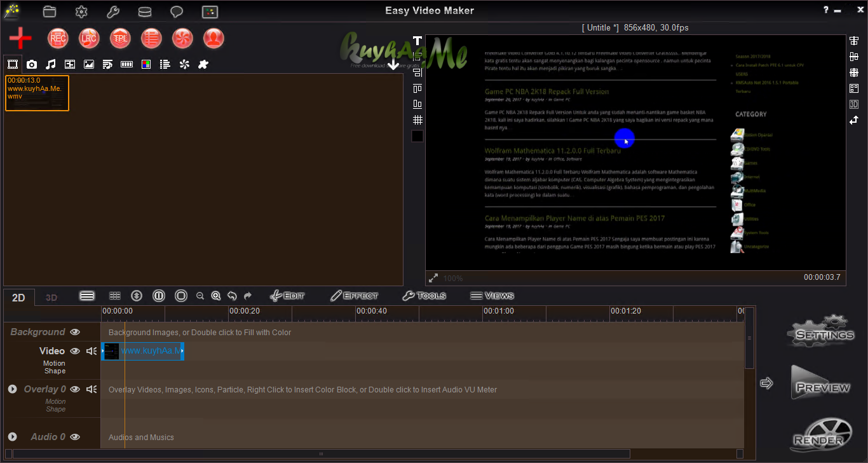Open the Tools menu in timeline toolbar
868x463 pixels.
[x=424, y=296]
